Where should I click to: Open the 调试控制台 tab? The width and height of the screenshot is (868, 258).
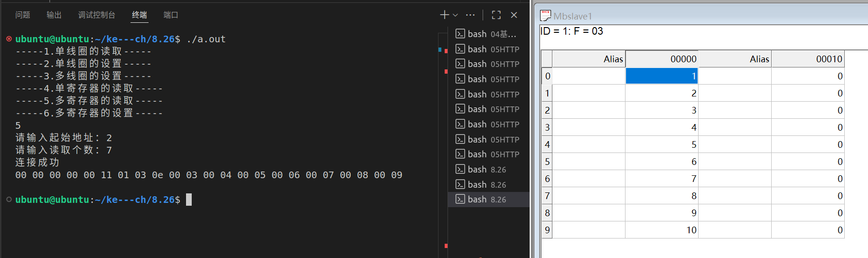pyautogui.click(x=97, y=15)
